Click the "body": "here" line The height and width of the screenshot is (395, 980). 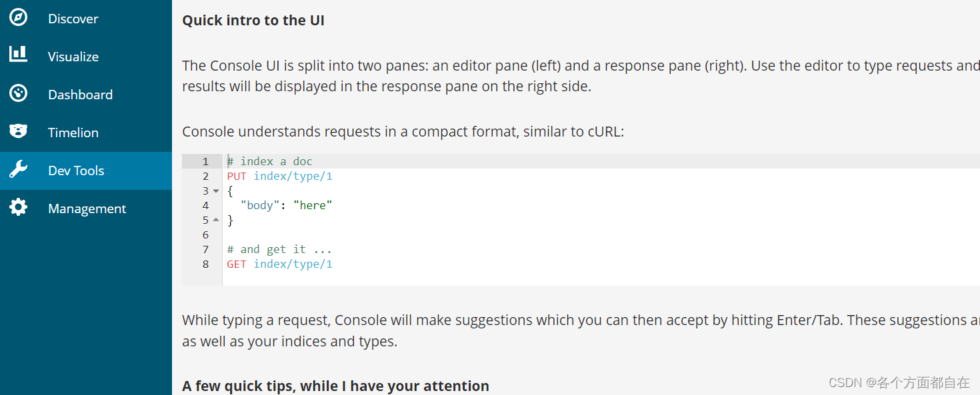[286, 205]
